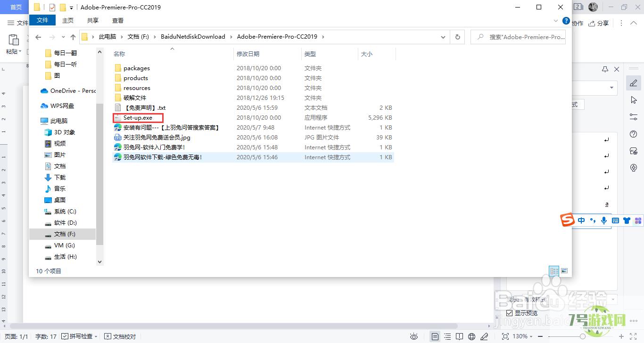Click the Sogou S logo
This screenshot has width=644, height=343.
[x=567, y=220]
